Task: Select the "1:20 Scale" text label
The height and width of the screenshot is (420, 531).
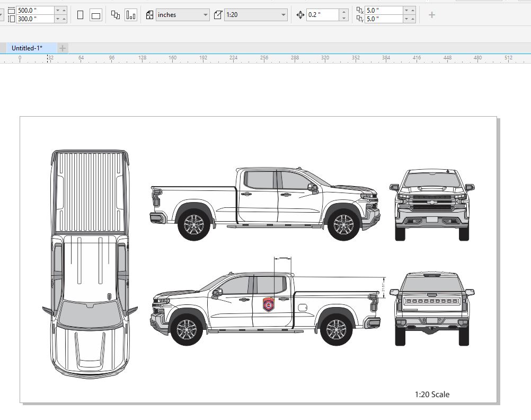Action: click(432, 394)
